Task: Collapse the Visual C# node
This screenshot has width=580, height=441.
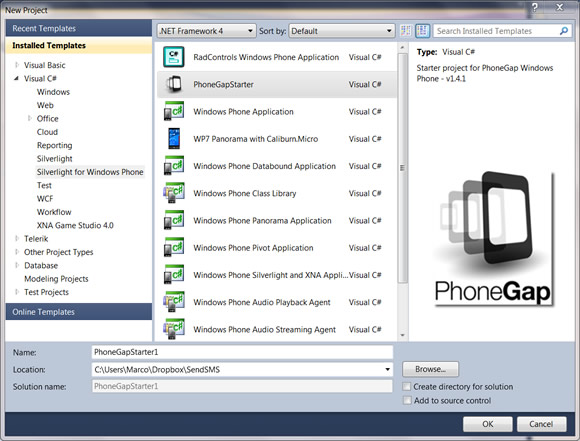Action: click(x=17, y=78)
